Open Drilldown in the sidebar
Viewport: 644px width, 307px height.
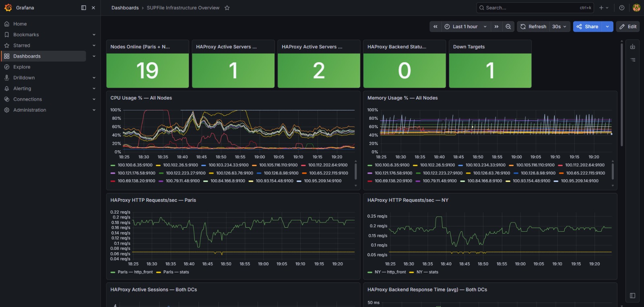[x=24, y=78]
